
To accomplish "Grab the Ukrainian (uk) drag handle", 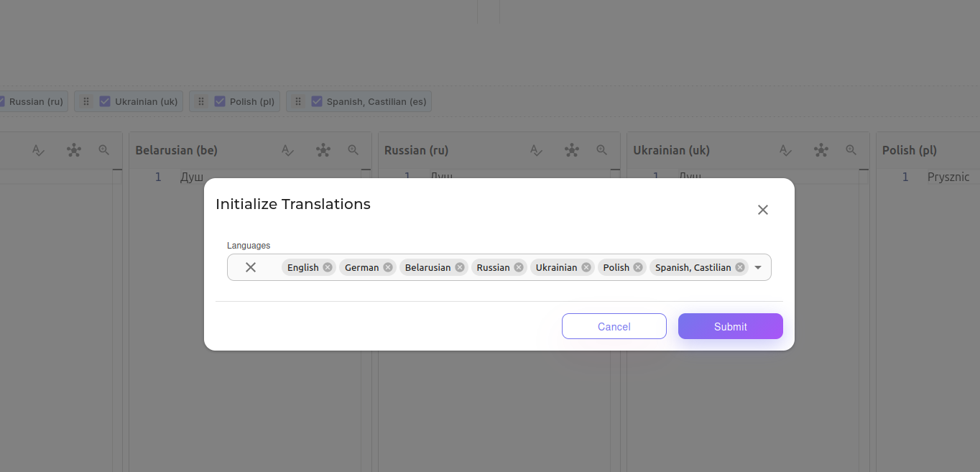I will [x=86, y=101].
